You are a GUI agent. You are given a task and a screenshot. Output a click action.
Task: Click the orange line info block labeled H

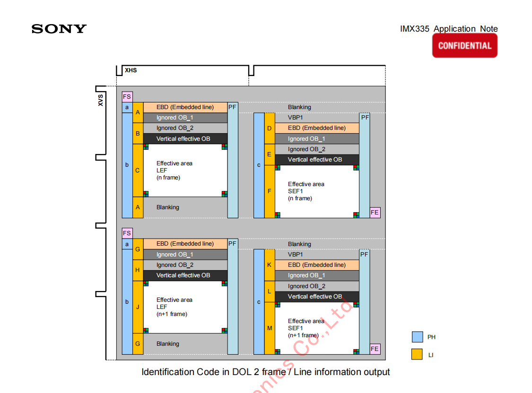coord(138,270)
